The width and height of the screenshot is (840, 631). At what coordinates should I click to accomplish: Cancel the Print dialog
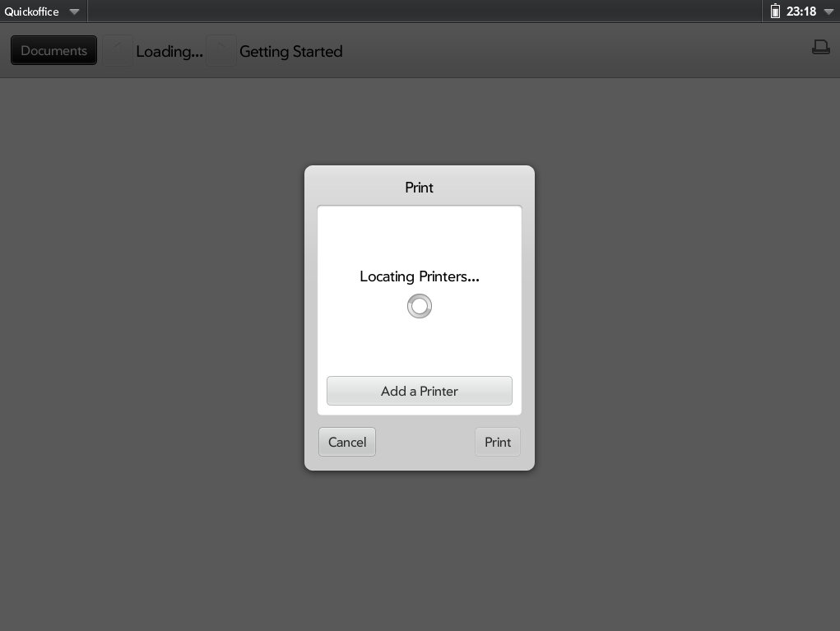tap(347, 442)
